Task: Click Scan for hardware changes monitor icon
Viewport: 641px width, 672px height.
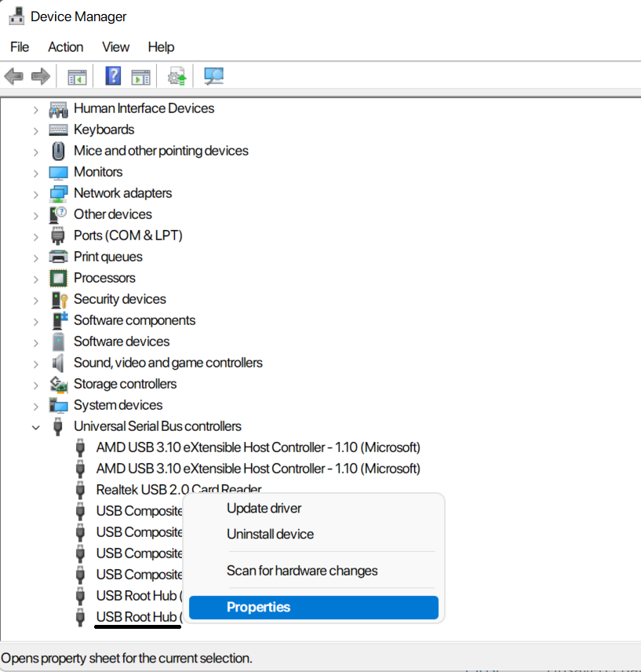Action: click(x=213, y=76)
